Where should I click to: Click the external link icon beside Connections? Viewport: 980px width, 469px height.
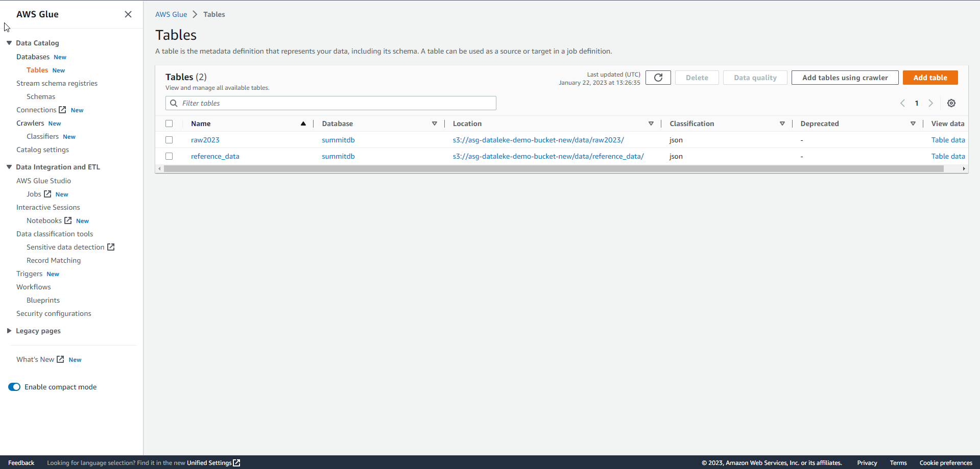[62, 110]
